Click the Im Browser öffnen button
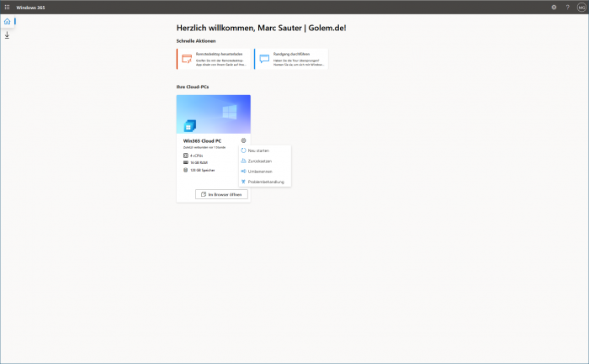 point(221,194)
